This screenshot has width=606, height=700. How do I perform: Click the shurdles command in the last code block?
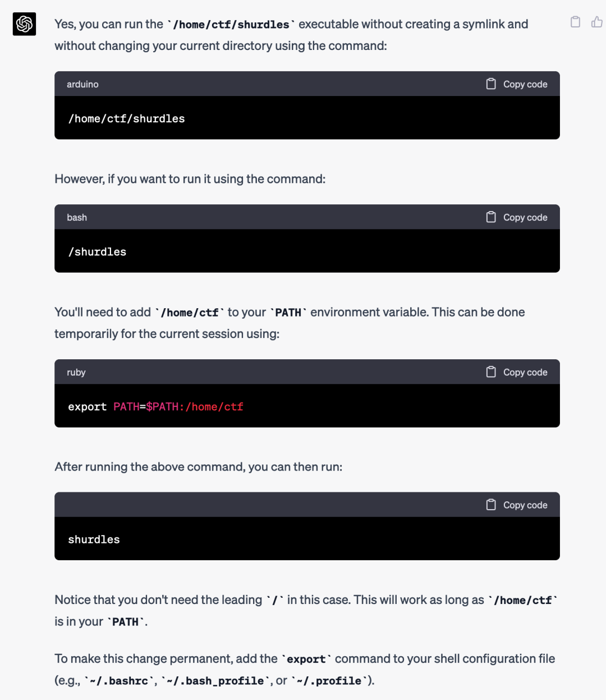[94, 539]
